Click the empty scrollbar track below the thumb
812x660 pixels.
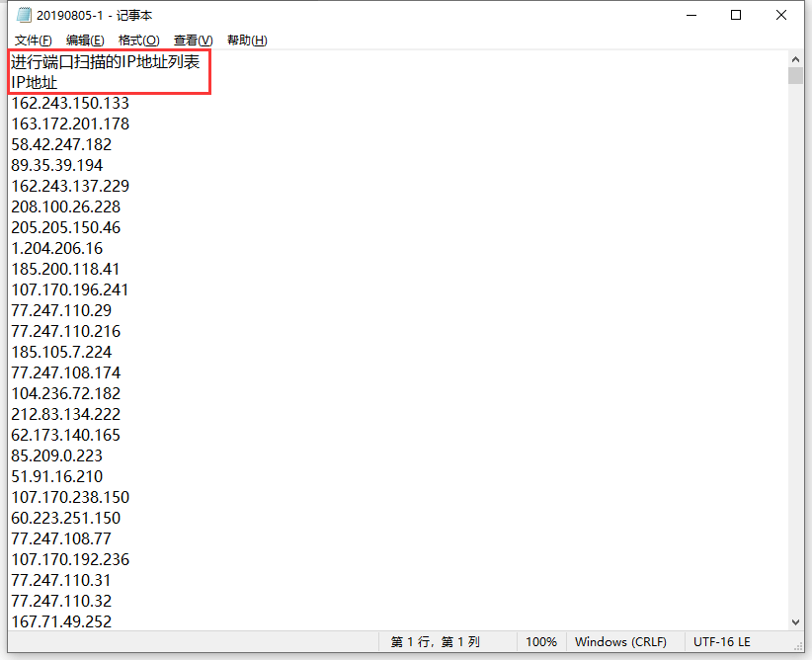coord(795,346)
